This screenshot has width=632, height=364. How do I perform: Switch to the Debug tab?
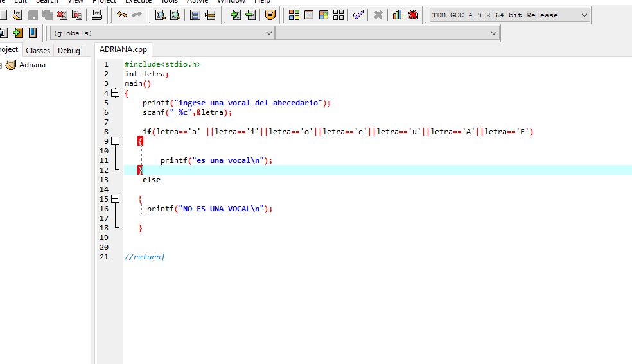[x=69, y=51]
